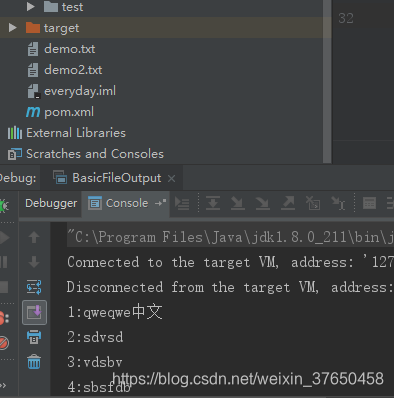The height and width of the screenshot is (398, 394).
Task: Close the BasicFileOutput debug tab
Action: [x=171, y=179]
